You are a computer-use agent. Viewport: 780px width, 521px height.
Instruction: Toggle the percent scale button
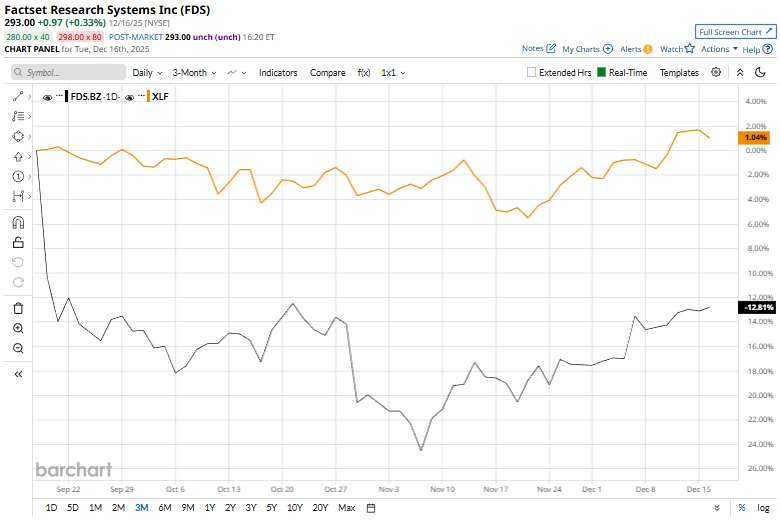click(742, 508)
